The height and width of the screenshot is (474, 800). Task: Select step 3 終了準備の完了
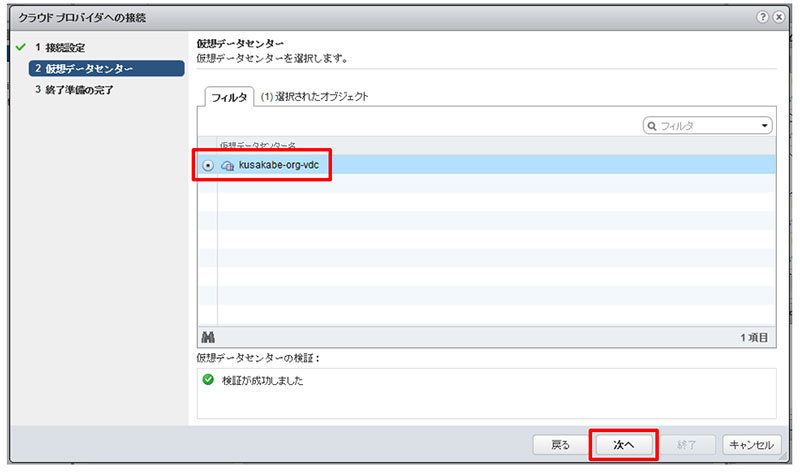[x=74, y=90]
